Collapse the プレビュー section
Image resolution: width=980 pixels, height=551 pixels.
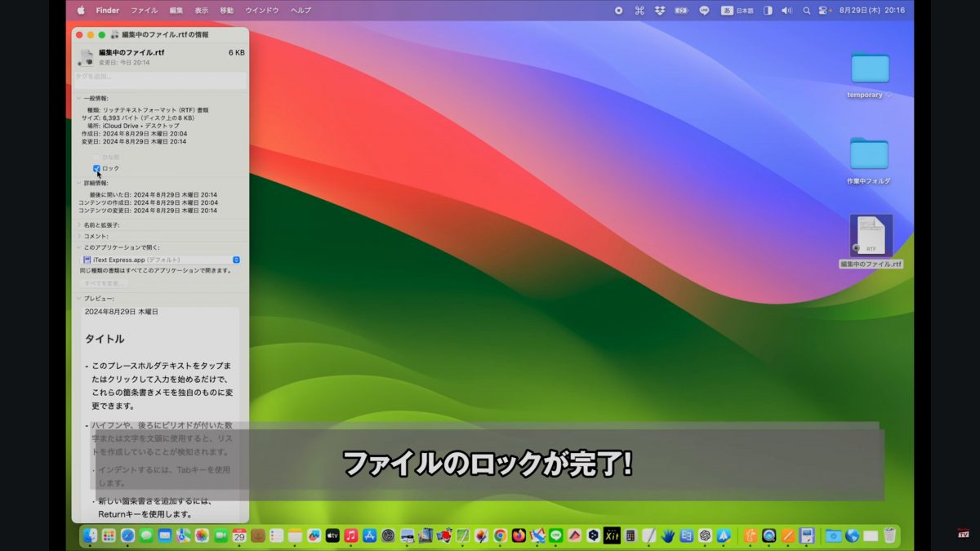coord(78,298)
